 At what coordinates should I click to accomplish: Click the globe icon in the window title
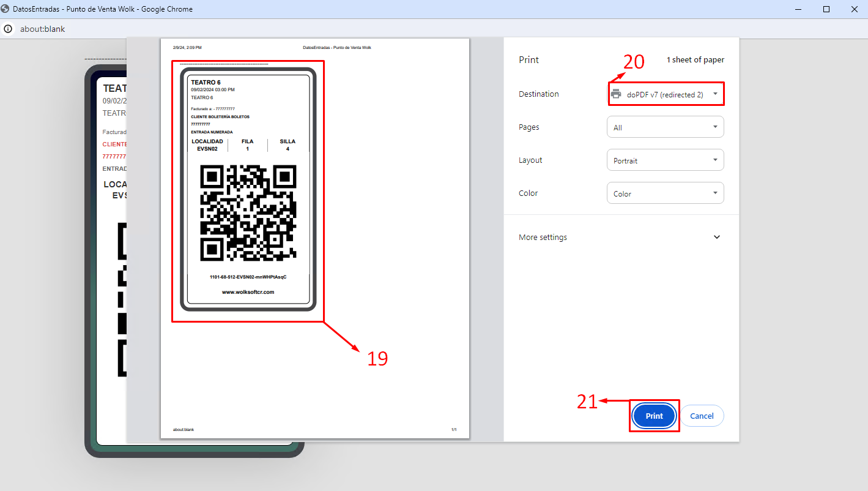point(6,9)
